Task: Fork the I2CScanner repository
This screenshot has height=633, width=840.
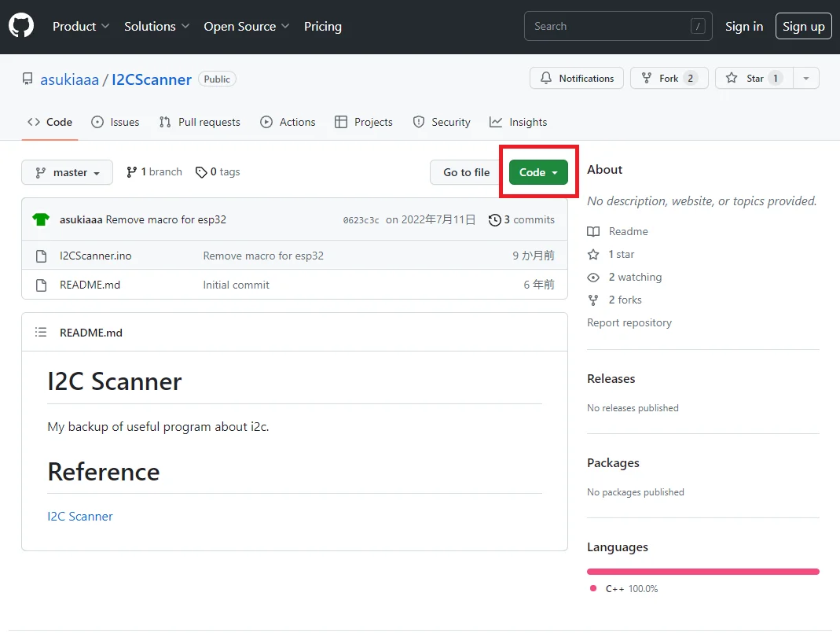Action: [x=669, y=79]
